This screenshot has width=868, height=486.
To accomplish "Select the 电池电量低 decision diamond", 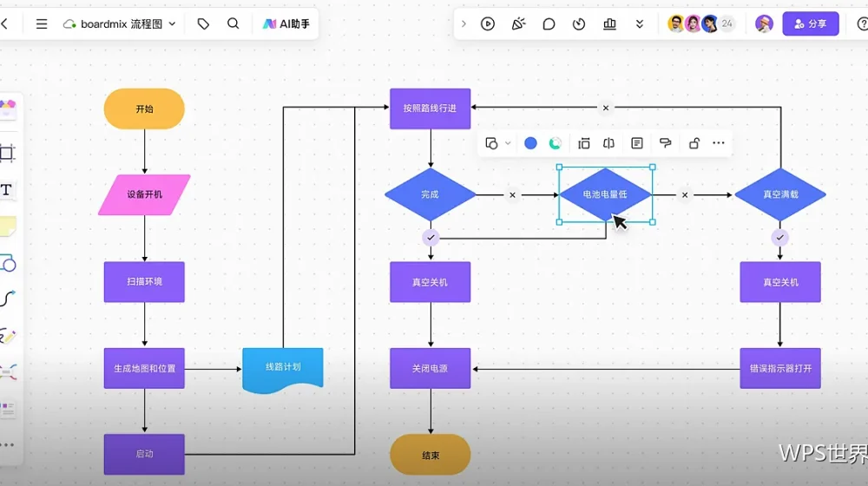I will [x=606, y=194].
